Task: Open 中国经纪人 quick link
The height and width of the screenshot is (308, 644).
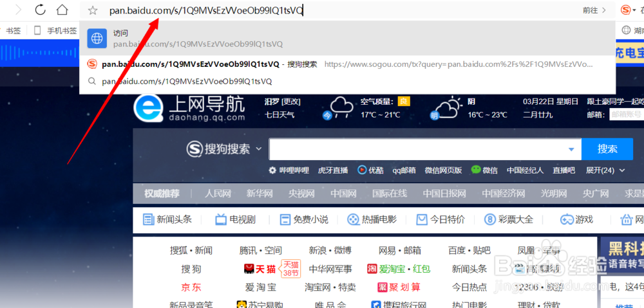Action: [525, 170]
